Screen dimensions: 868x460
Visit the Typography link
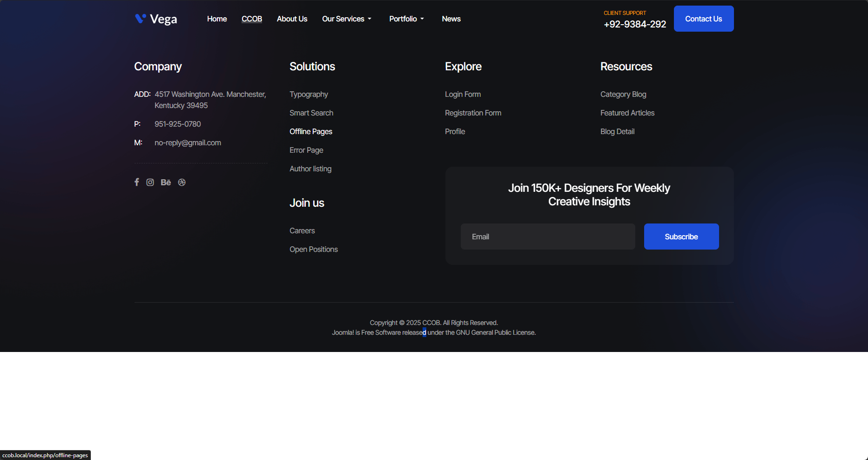(309, 95)
